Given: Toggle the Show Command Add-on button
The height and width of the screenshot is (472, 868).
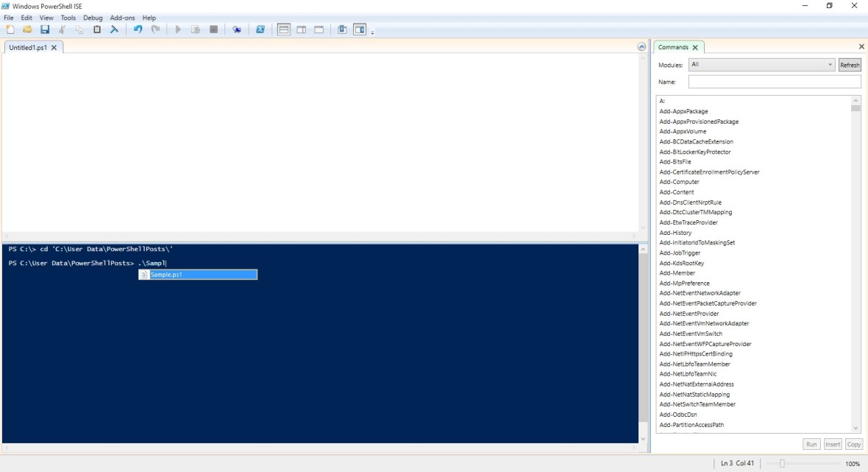Looking at the screenshot, I should (x=360, y=29).
